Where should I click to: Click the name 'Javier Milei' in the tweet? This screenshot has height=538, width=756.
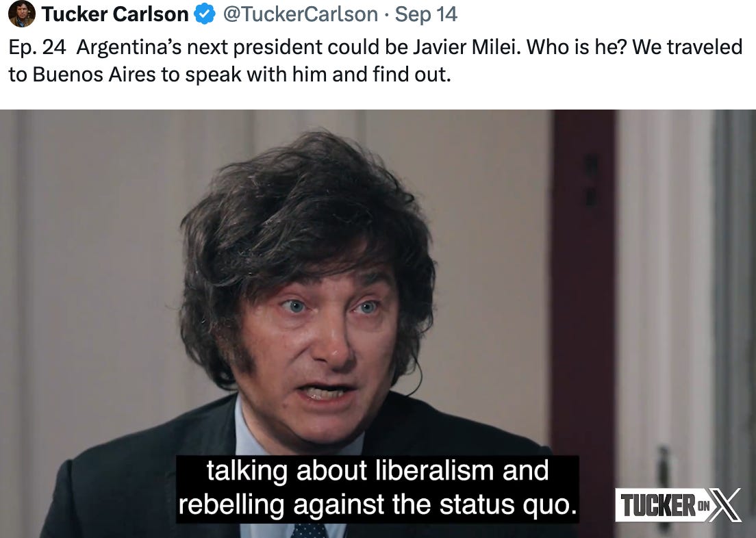tap(467, 47)
